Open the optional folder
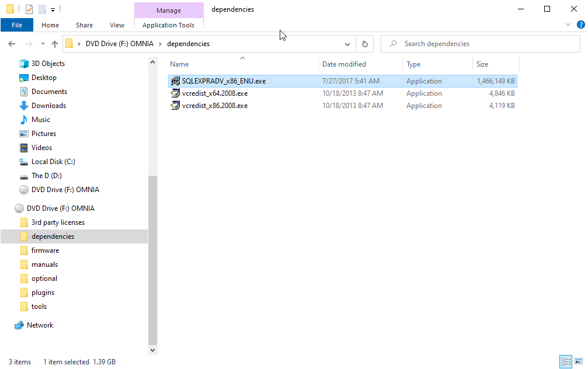Viewport: 588px width, 369px height. 44,279
